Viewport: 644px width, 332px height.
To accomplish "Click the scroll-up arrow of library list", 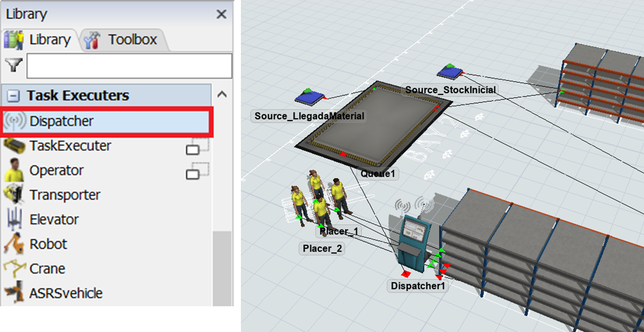I will tap(222, 94).
